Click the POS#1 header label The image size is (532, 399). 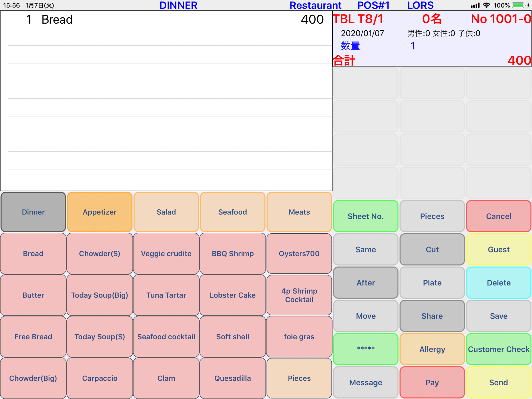(x=373, y=5)
